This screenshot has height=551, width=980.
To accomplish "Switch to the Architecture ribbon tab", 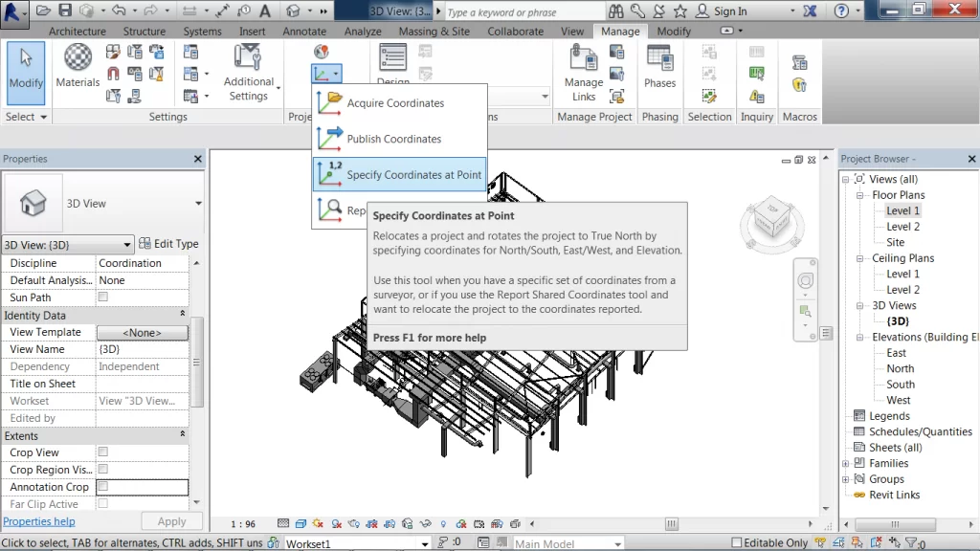I will 78,32.
